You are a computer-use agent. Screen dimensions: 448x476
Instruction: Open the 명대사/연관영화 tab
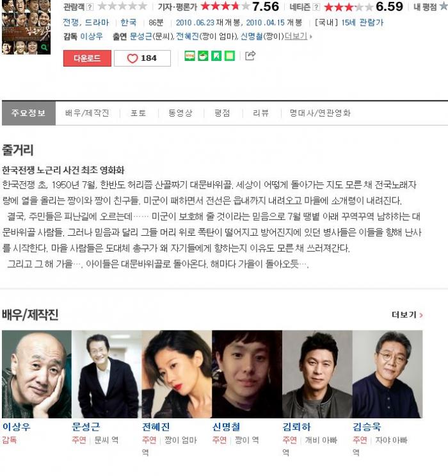[x=320, y=113]
